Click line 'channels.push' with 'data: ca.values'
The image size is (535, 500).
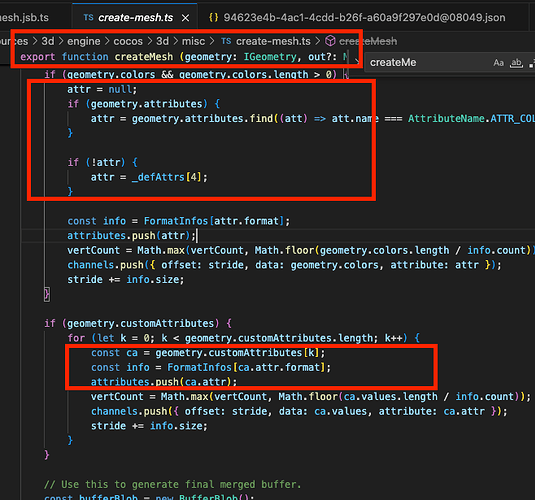click(299, 411)
